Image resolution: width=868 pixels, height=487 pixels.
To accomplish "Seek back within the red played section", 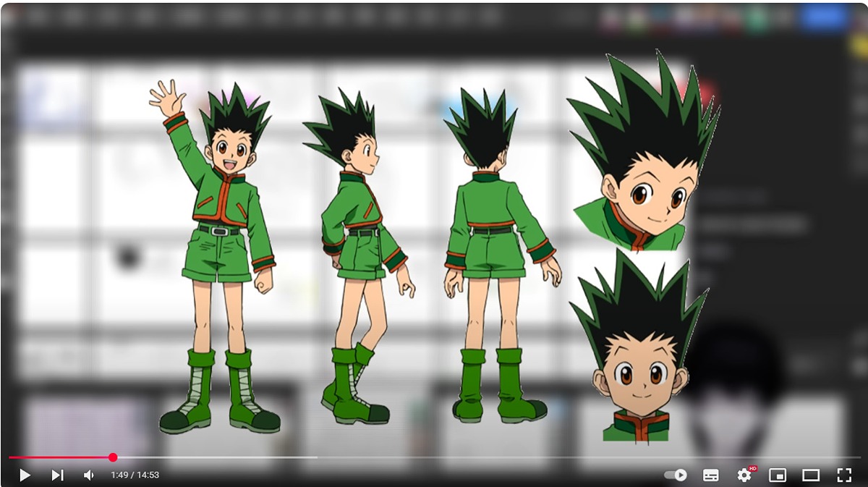I will tap(58, 457).
